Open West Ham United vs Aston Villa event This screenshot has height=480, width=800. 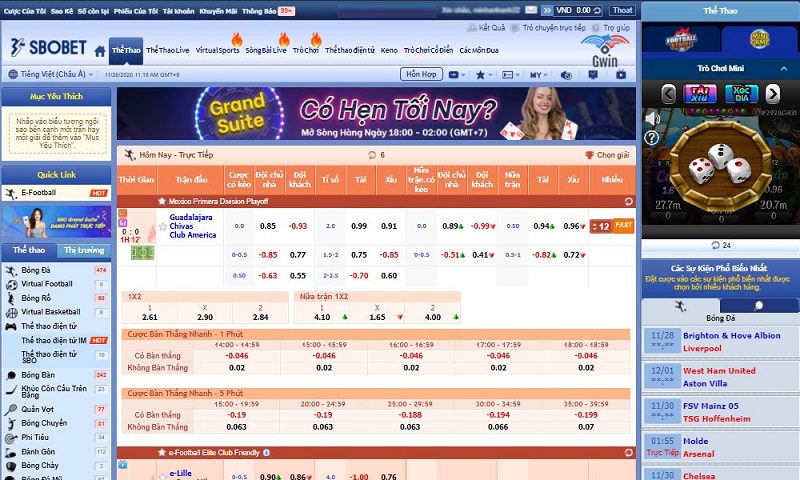pos(720,377)
